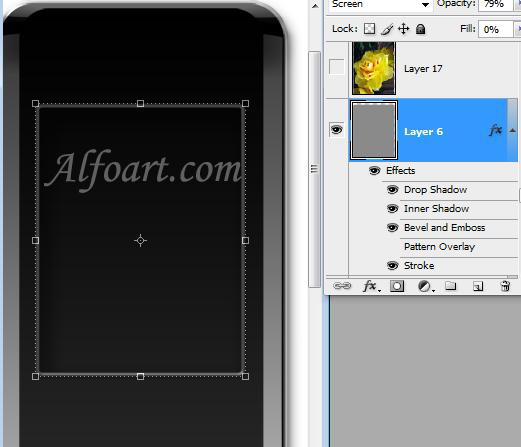The height and width of the screenshot is (447, 521).
Task: Toggle visibility of all Effects
Action: pos(375,171)
